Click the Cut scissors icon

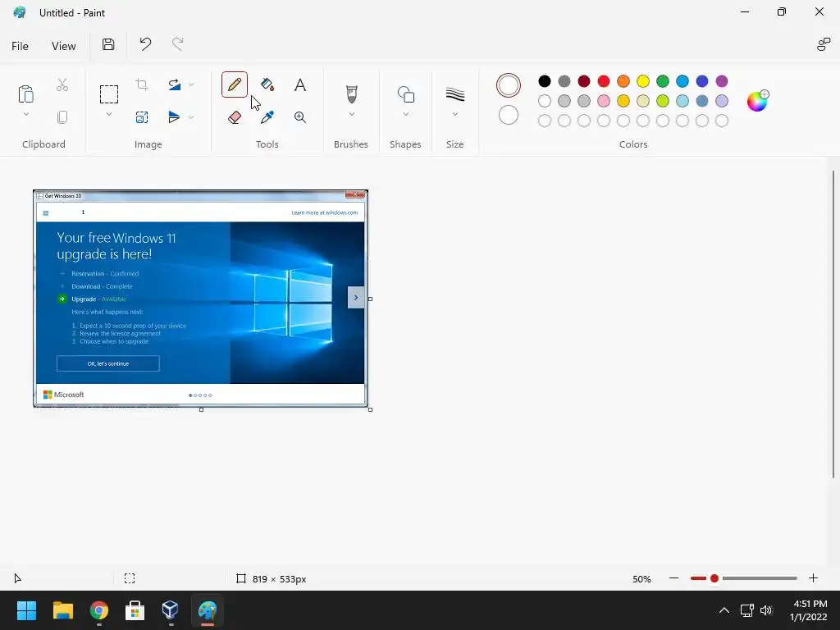(x=62, y=84)
